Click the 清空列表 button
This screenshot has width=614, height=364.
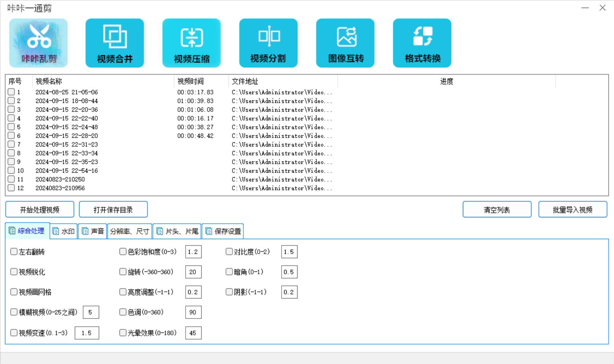497,210
